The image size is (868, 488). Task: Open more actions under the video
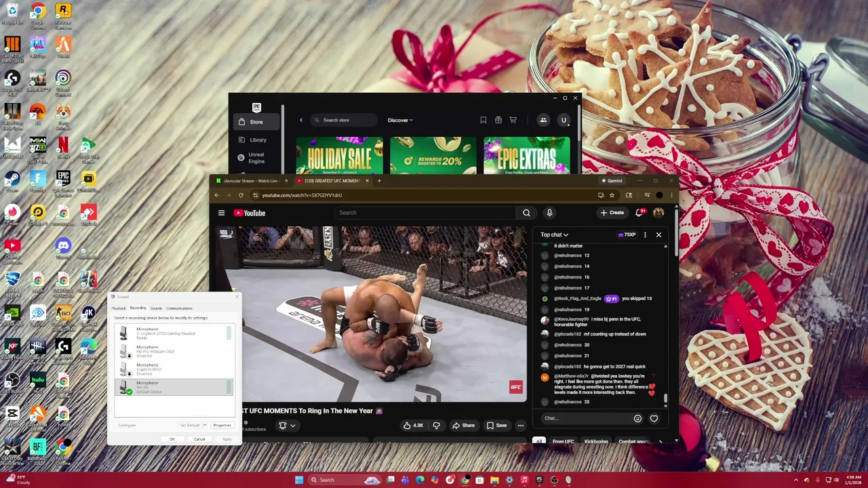[520, 426]
